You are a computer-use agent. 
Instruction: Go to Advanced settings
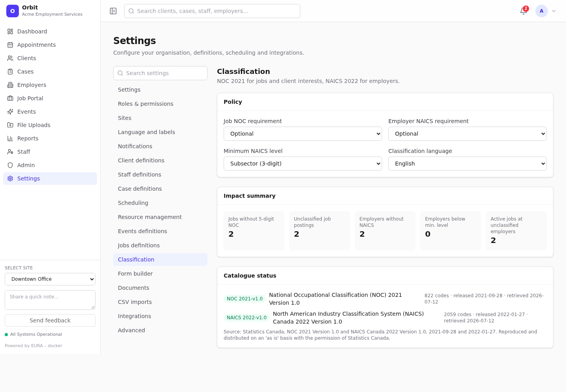[x=160, y=330]
